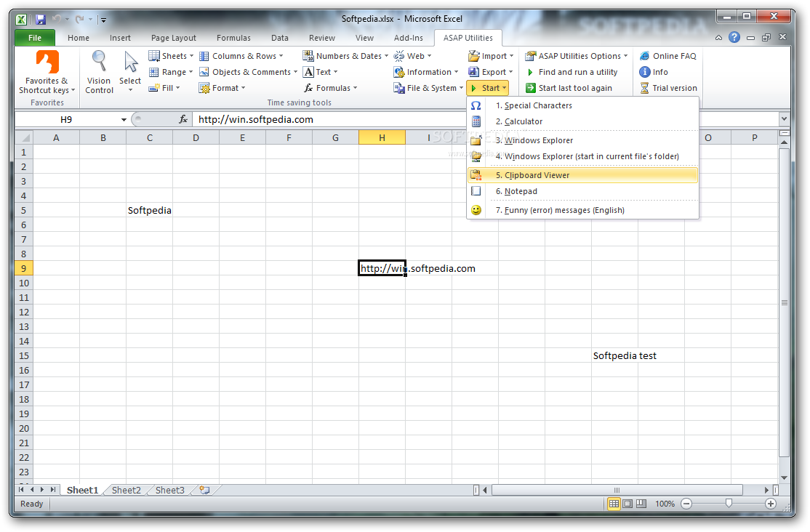This screenshot has width=810, height=532.
Task: Switch to the Review ribbon tab
Action: (x=322, y=38)
